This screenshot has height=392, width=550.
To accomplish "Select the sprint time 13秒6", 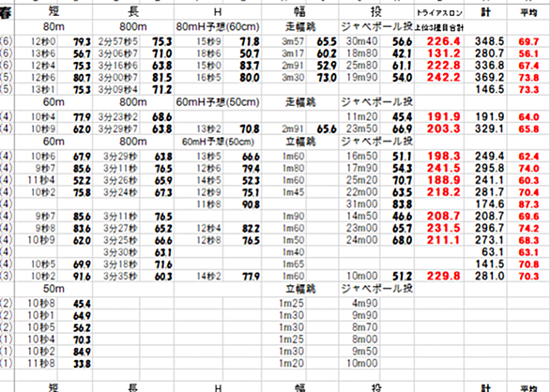I will coord(43,53).
